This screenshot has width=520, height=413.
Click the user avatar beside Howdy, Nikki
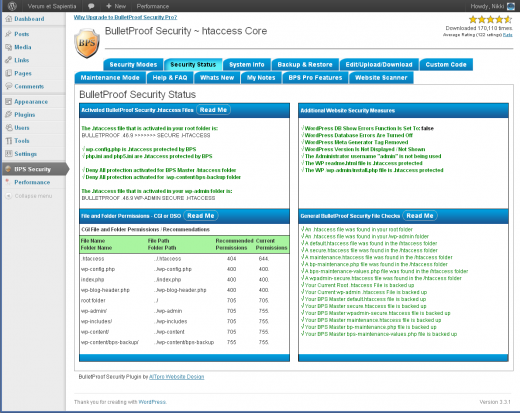(511, 6)
